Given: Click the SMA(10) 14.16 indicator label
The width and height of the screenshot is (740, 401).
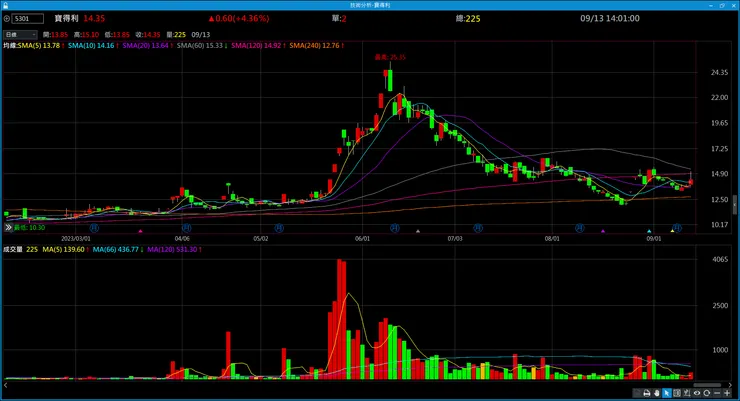Looking at the screenshot, I should [93, 46].
